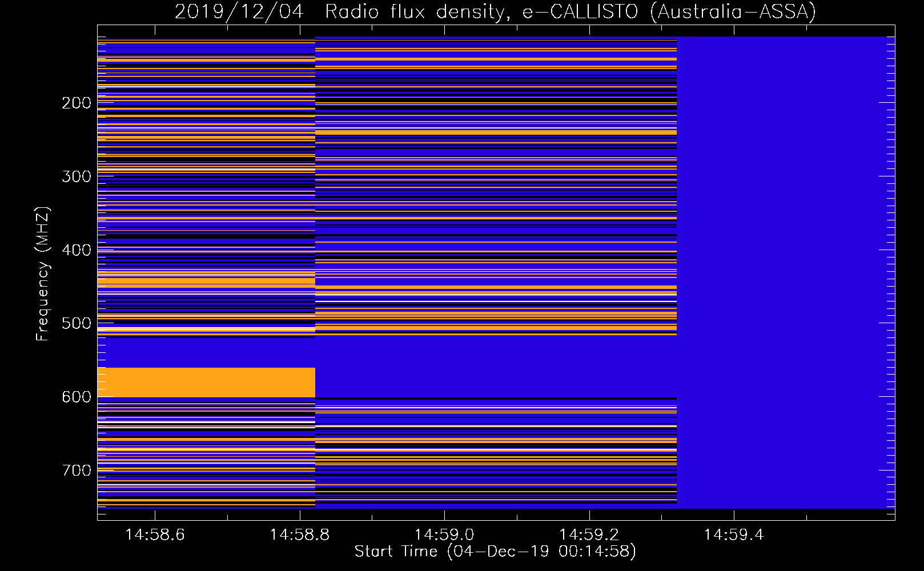
Task: Click the 14:59.4 time tick label
Action: coord(733,535)
